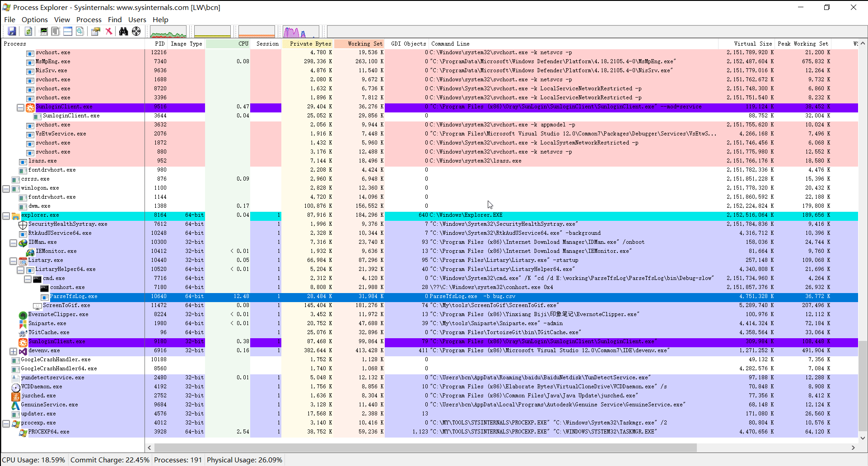Click the PROCEXP64.exe process icon
Image resolution: width=868 pixels, height=466 pixels.
[23, 432]
